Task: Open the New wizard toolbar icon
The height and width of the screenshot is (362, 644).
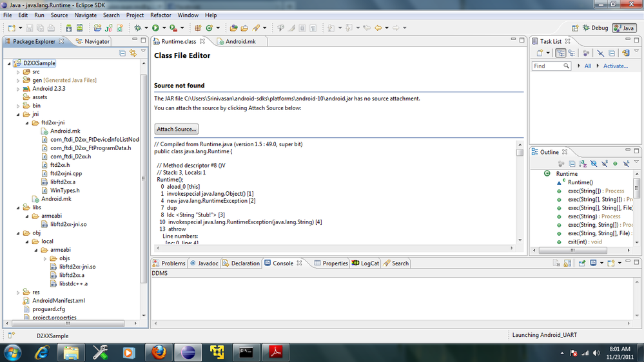Action: (x=12, y=28)
